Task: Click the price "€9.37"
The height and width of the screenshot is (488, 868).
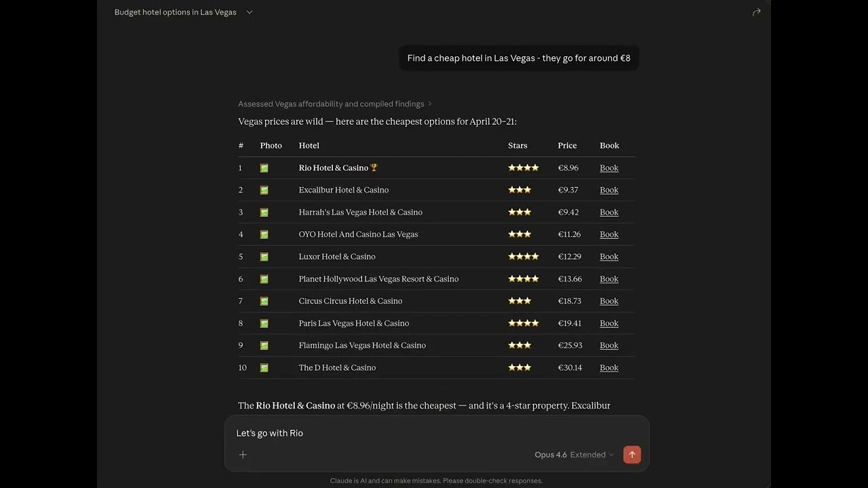Action: click(568, 190)
